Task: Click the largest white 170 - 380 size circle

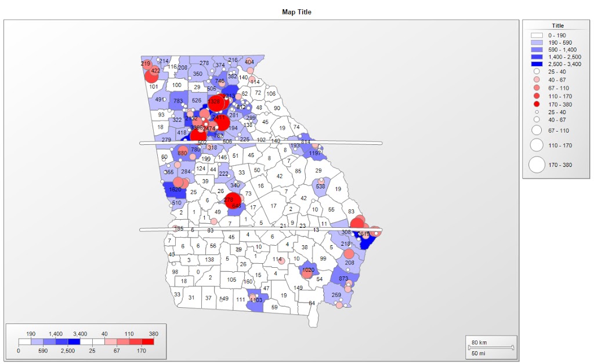Action: 537,165
